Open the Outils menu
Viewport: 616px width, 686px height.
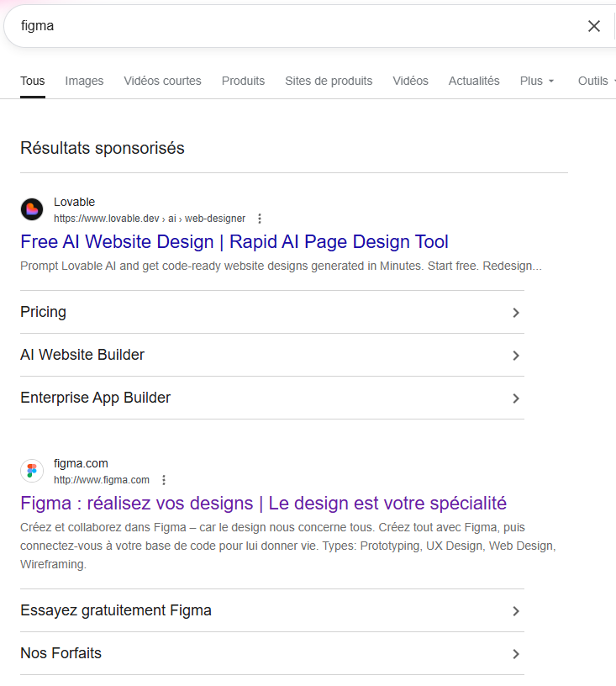pyautogui.click(x=595, y=81)
